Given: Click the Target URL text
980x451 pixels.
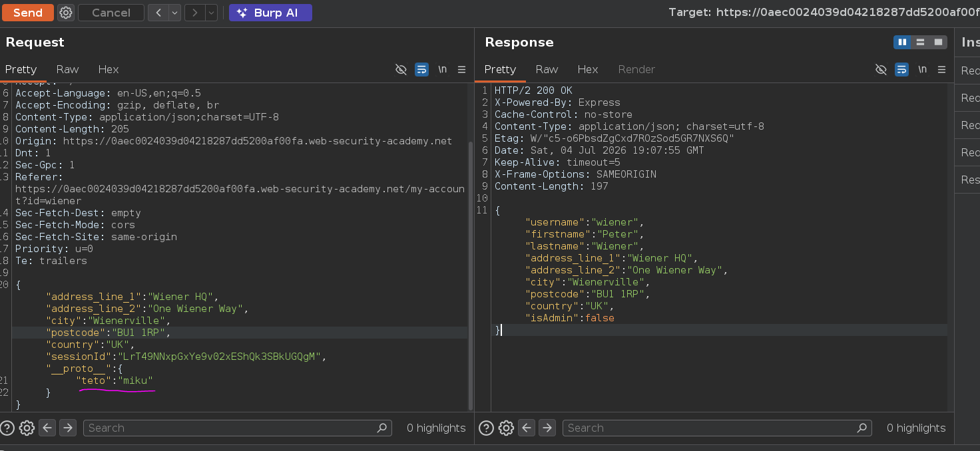Looking at the screenshot, I should (x=824, y=13).
